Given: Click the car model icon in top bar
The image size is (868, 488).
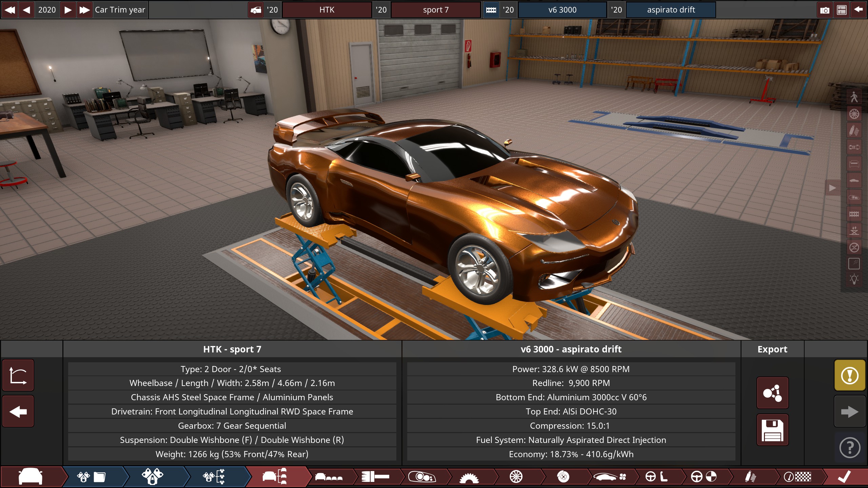Looking at the screenshot, I should point(256,10).
